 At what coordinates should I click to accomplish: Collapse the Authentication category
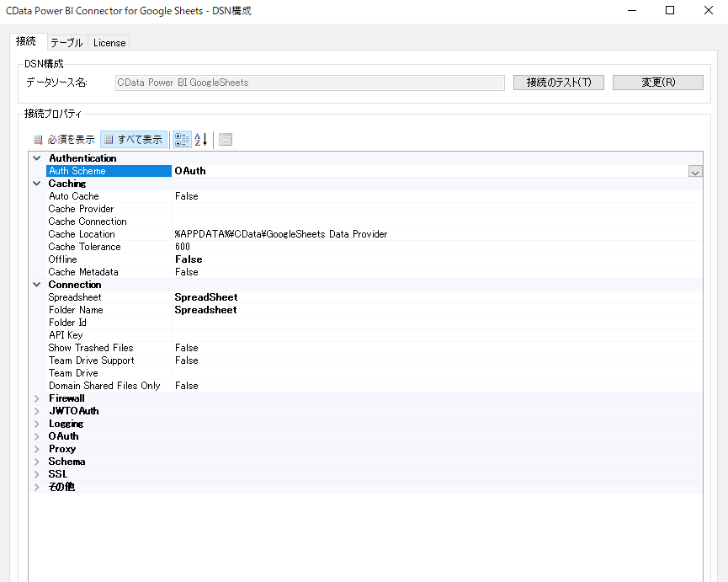[x=37, y=158]
